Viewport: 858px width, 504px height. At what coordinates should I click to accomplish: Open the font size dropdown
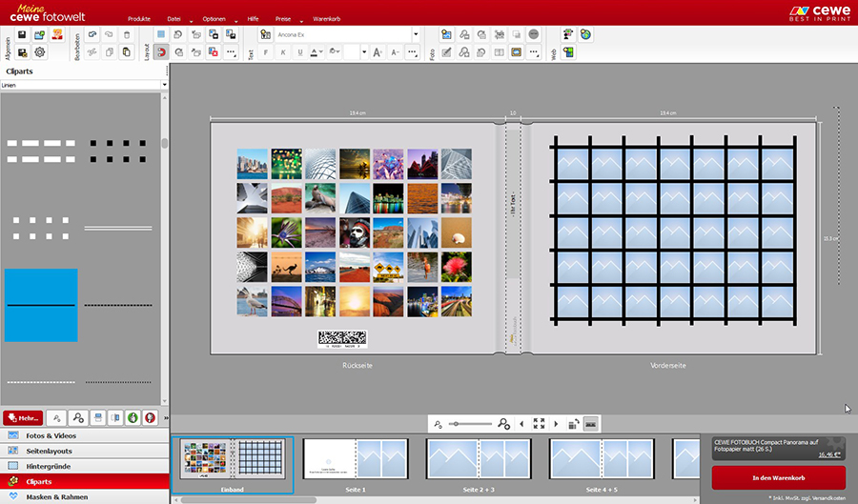coord(364,52)
